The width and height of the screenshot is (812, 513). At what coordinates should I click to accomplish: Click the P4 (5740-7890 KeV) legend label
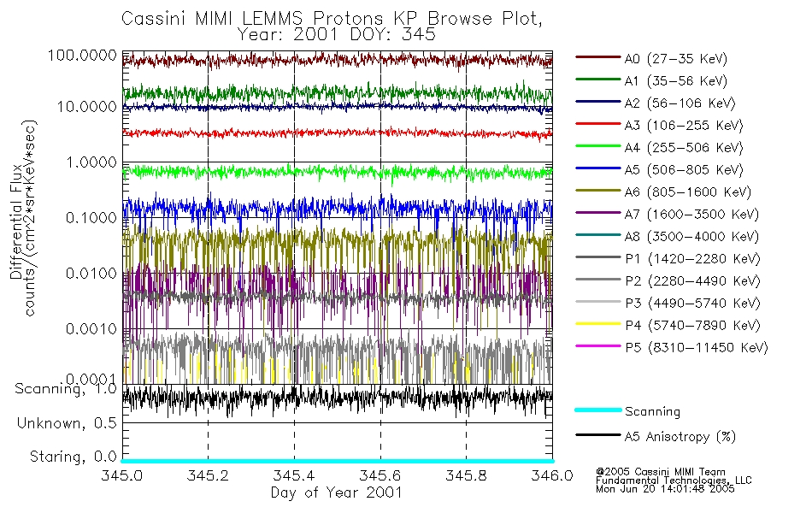(692, 326)
